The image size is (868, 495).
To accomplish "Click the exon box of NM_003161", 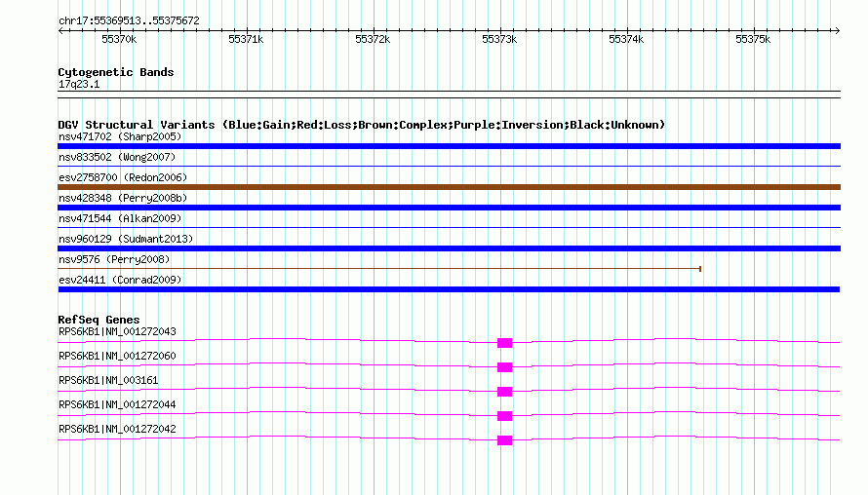I will coord(504,392).
